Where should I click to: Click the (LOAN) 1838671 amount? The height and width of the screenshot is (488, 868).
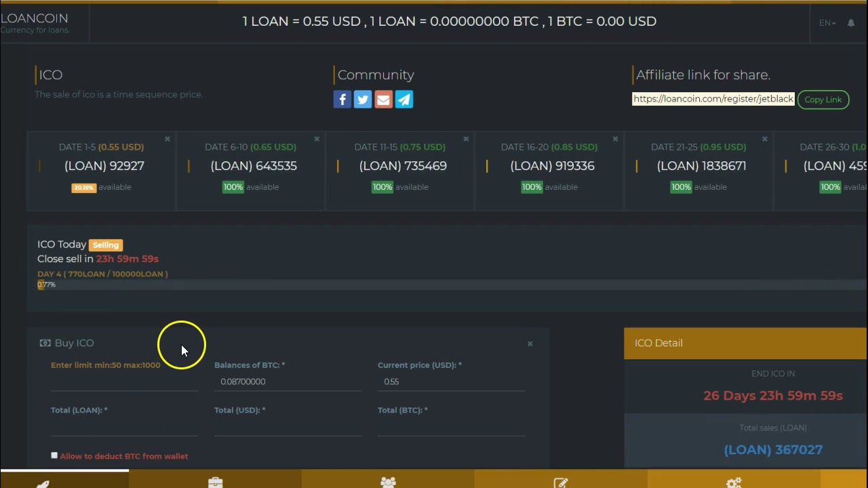coord(701,166)
